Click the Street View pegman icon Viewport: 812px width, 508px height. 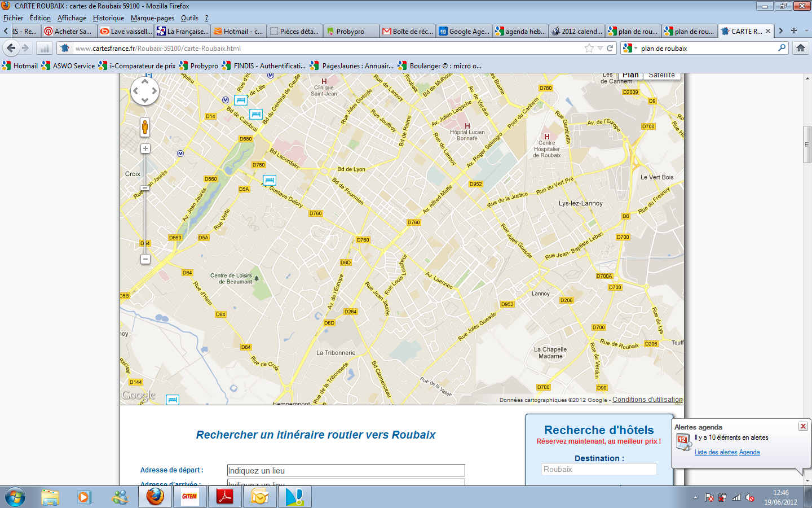coord(145,127)
